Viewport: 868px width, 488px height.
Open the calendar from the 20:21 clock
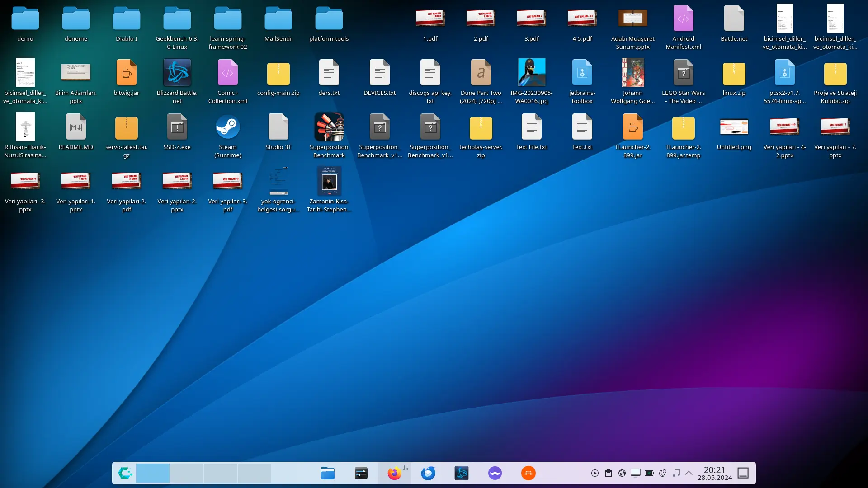[715, 473]
